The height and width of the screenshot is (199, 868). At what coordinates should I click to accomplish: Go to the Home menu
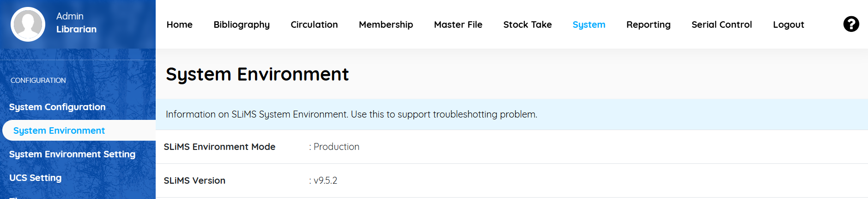click(180, 25)
